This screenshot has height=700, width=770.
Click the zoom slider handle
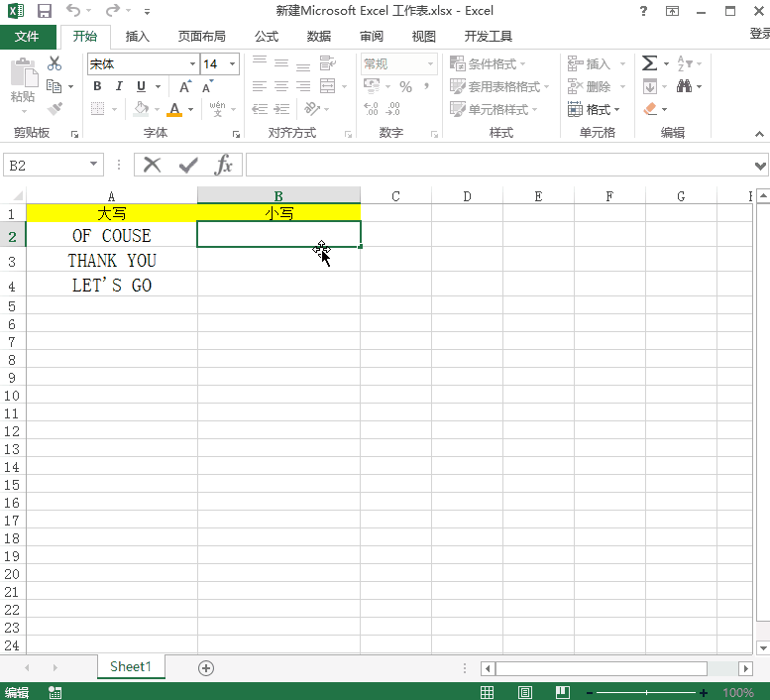click(646, 693)
